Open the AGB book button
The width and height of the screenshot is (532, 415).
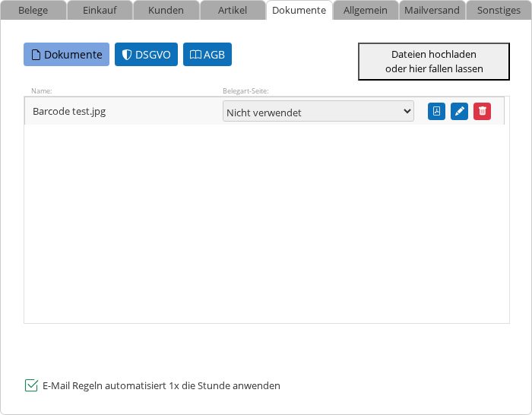click(x=207, y=55)
